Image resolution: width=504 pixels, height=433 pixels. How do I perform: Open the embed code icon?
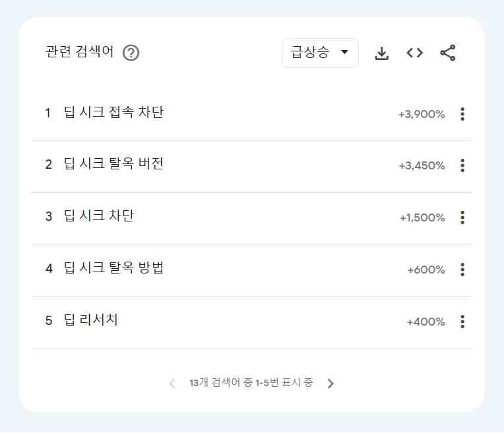click(415, 53)
